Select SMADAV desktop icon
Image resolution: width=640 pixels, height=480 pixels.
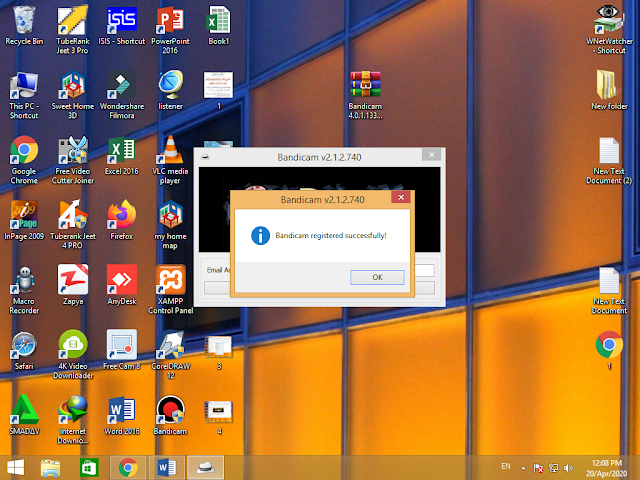24,415
